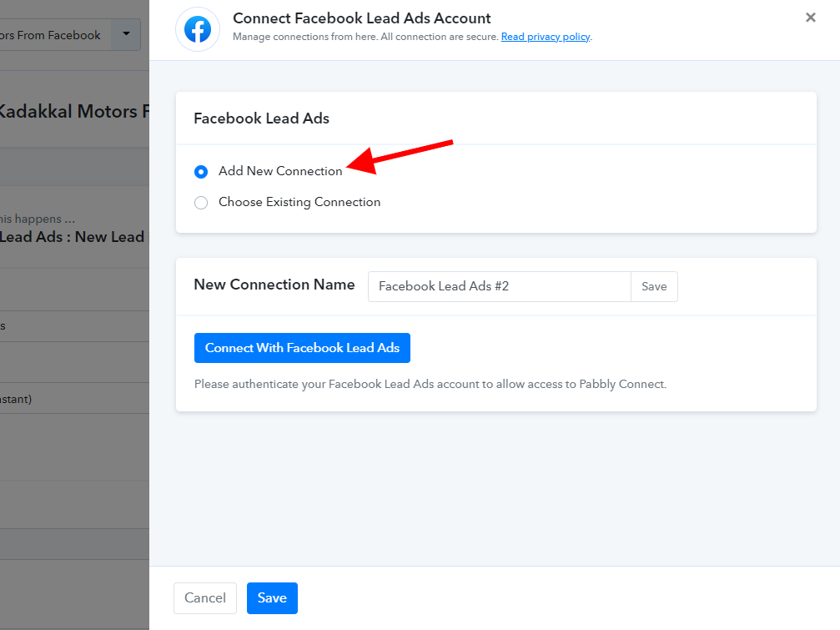Image resolution: width=840 pixels, height=630 pixels.
Task: Select the Choose Existing Connection radio button
Action: 201,203
